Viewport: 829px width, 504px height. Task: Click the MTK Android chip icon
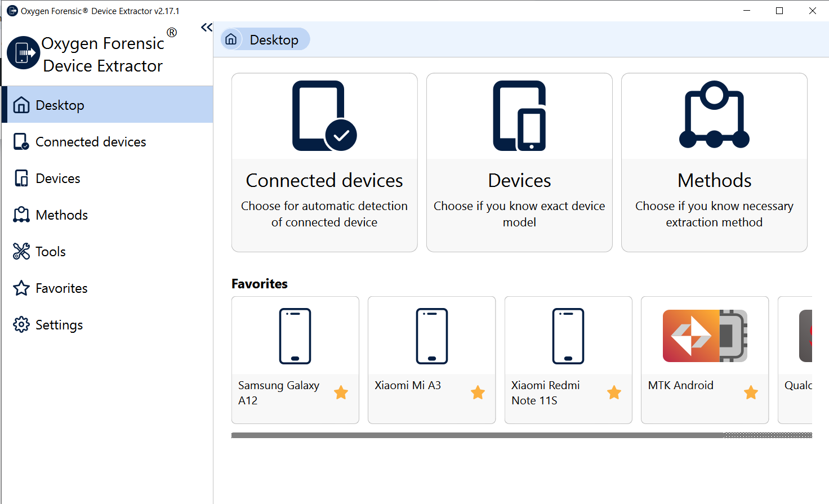(705, 336)
